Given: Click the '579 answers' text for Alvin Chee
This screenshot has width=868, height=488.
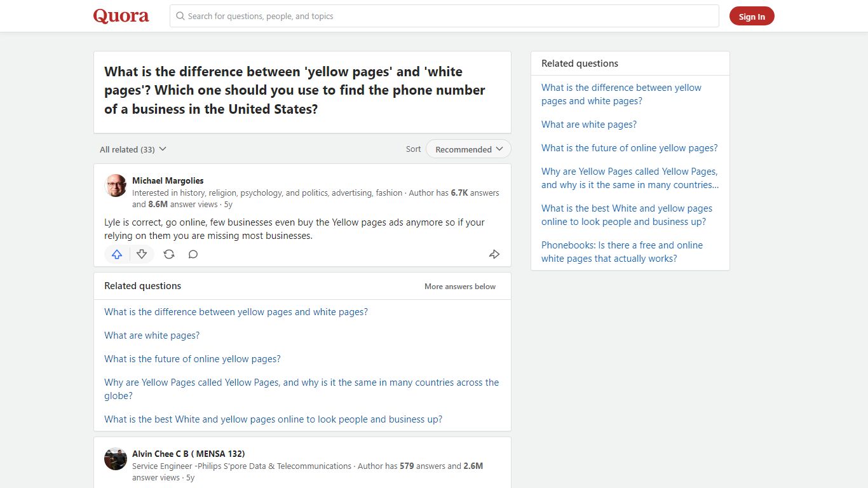Looking at the screenshot, I should point(423,466).
